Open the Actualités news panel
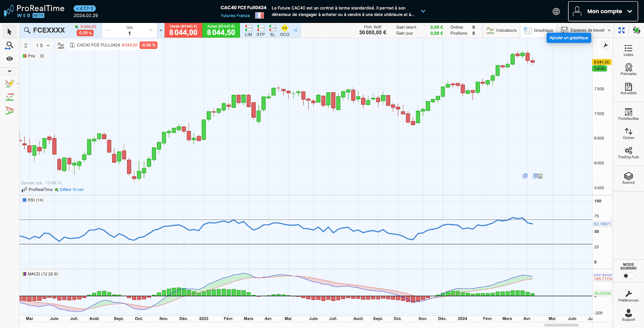Screen dimensions: 644x328 point(628,88)
